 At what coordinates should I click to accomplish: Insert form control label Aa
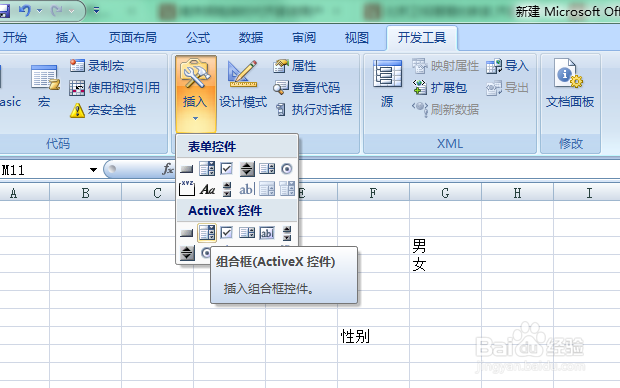[x=207, y=189]
